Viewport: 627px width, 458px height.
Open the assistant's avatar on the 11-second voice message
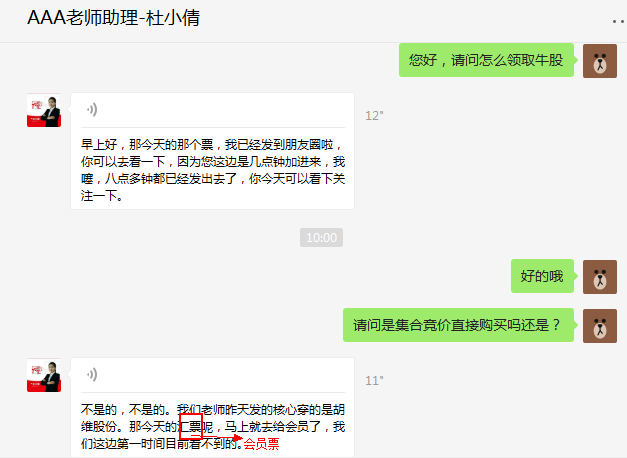coord(44,375)
